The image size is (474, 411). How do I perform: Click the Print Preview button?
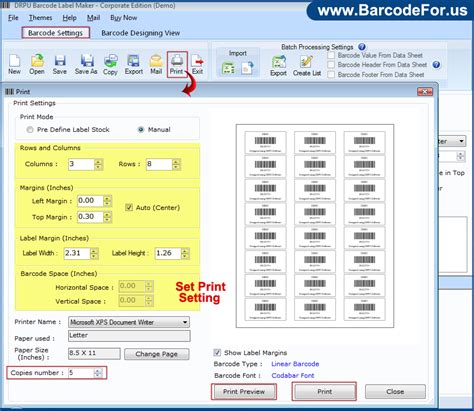point(244,392)
